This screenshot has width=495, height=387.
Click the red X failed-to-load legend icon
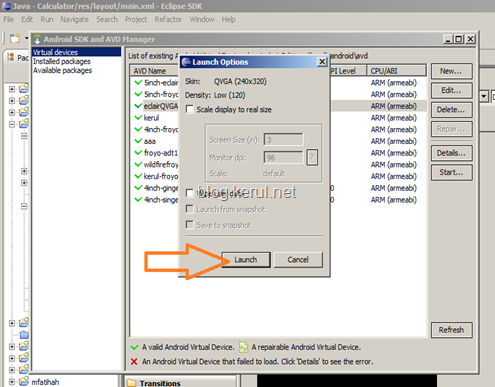coord(134,361)
